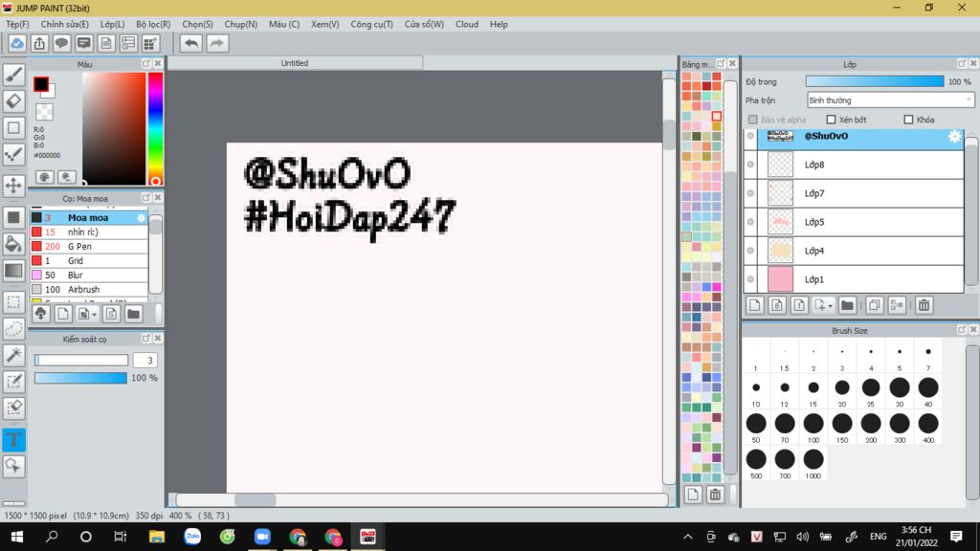Select the Fill rectangle tool

13,217
